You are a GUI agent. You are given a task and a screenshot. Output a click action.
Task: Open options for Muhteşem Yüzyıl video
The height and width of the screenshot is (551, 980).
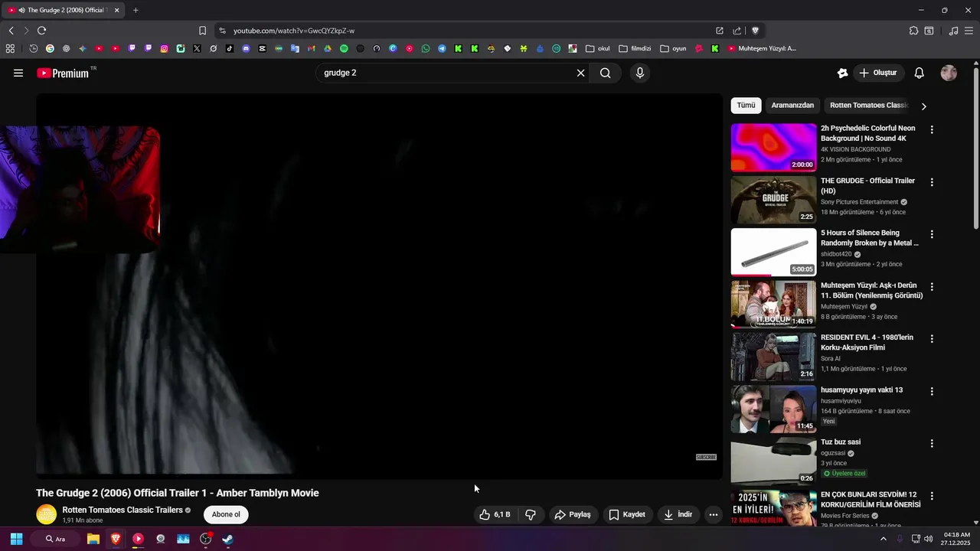click(x=932, y=287)
